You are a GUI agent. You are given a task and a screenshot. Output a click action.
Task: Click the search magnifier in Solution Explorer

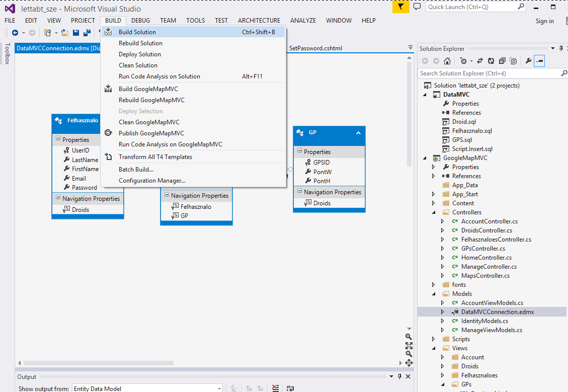563,73
